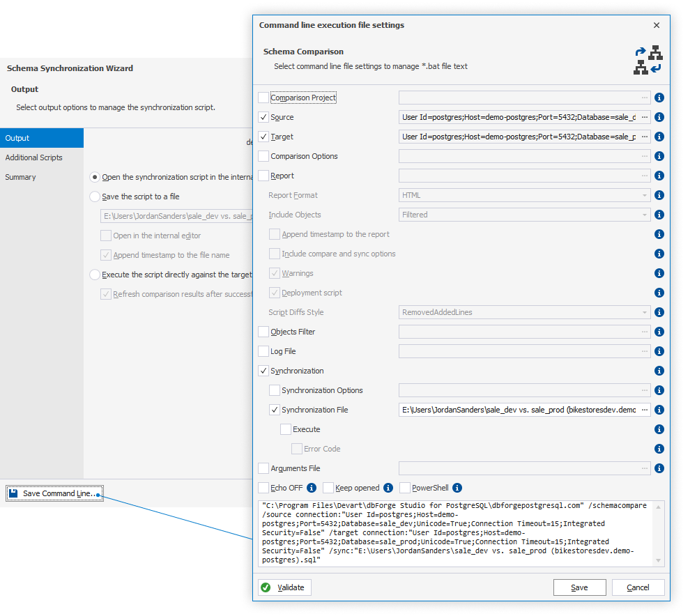Show info for the Report row
The width and height of the screenshot is (697, 616).
pos(659,176)
